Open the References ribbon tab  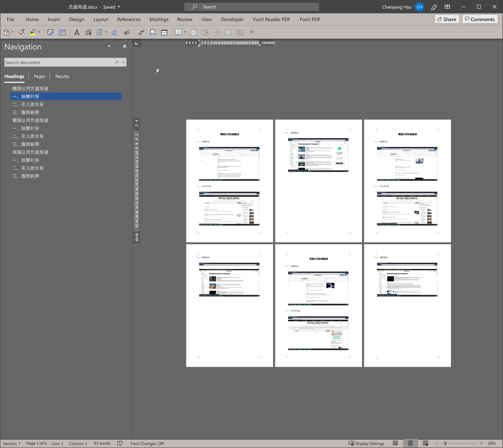[129, 19]
